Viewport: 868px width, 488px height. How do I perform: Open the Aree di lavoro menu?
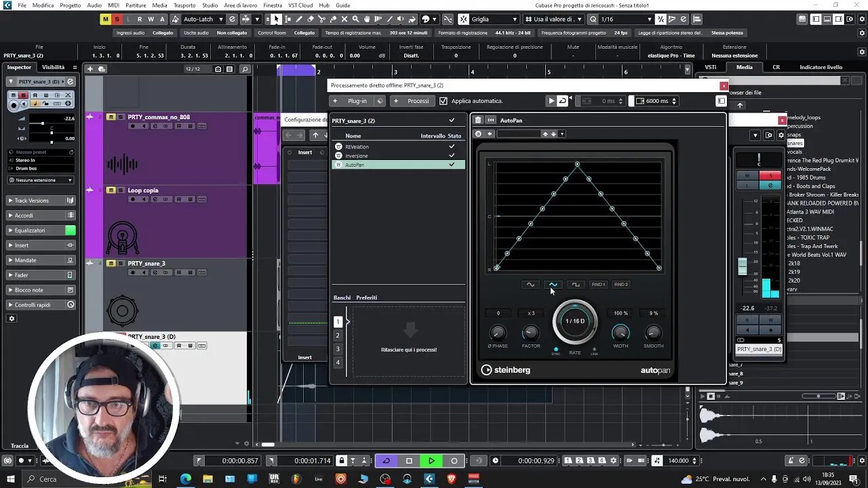tap(241, 5)
